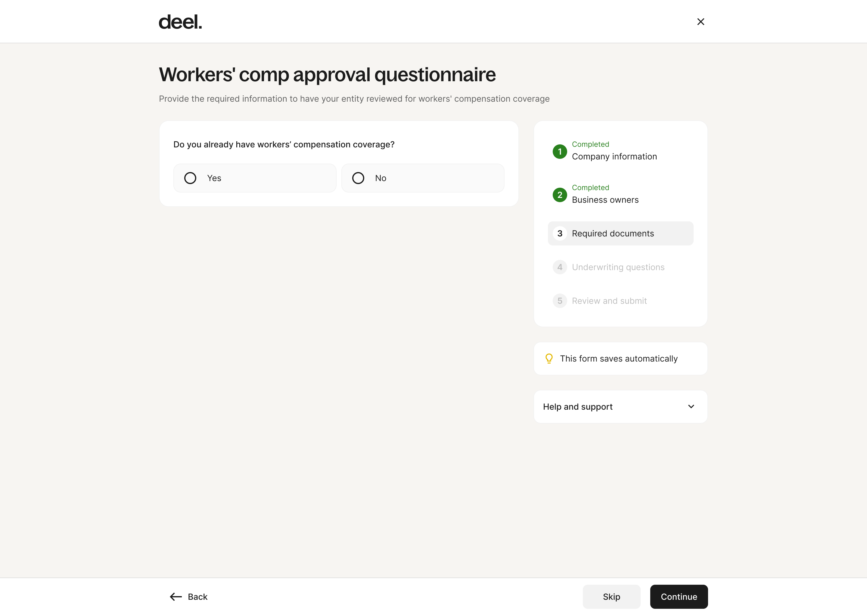Click This form saves automatically card
The height and width of the screenshot is (616, 867).
tap(620, 359)
